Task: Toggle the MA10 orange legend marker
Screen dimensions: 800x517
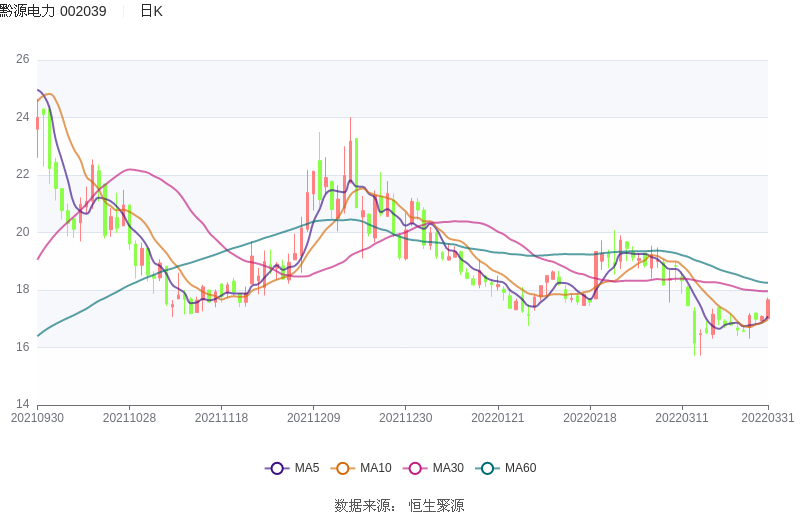Action: (x=342, y=468)
